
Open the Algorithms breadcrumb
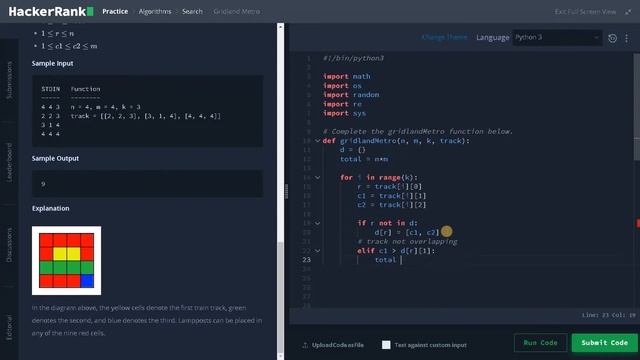[x=155, y=11]
